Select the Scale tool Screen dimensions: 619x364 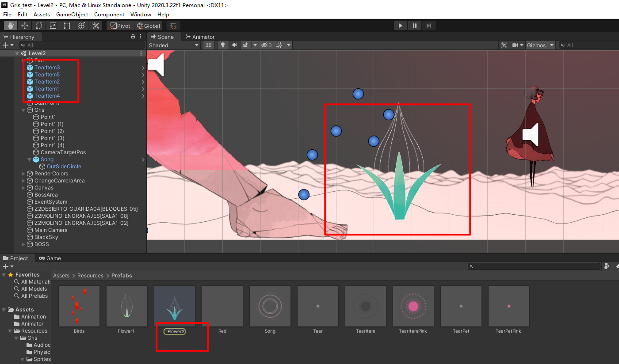53,26
